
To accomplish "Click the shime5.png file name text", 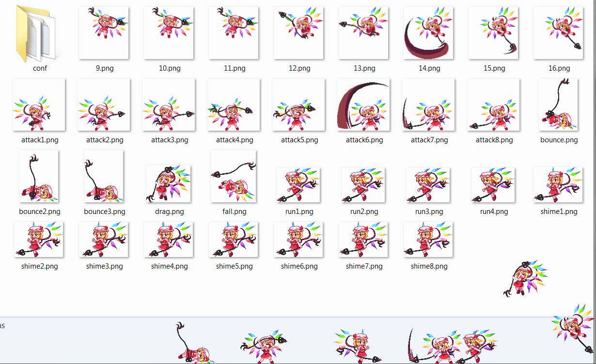I will 235,266.
